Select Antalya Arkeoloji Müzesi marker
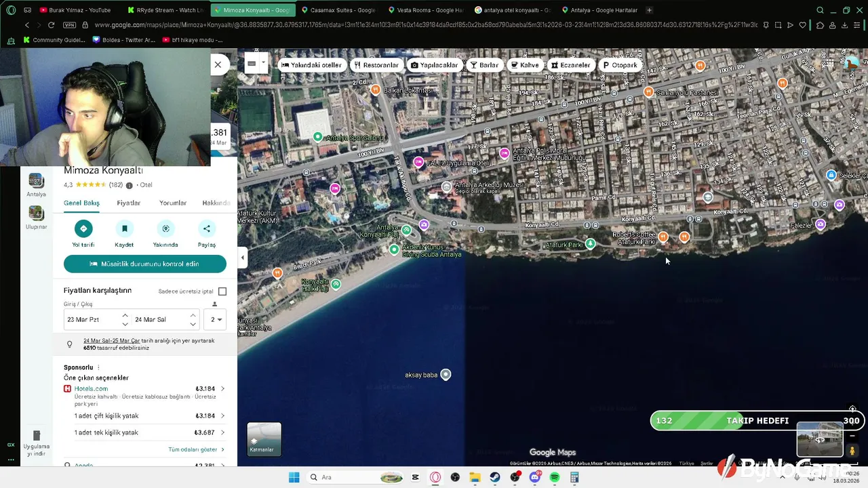Image resolution: width=868 pixels, height=488 pixels. click(446, 186)
